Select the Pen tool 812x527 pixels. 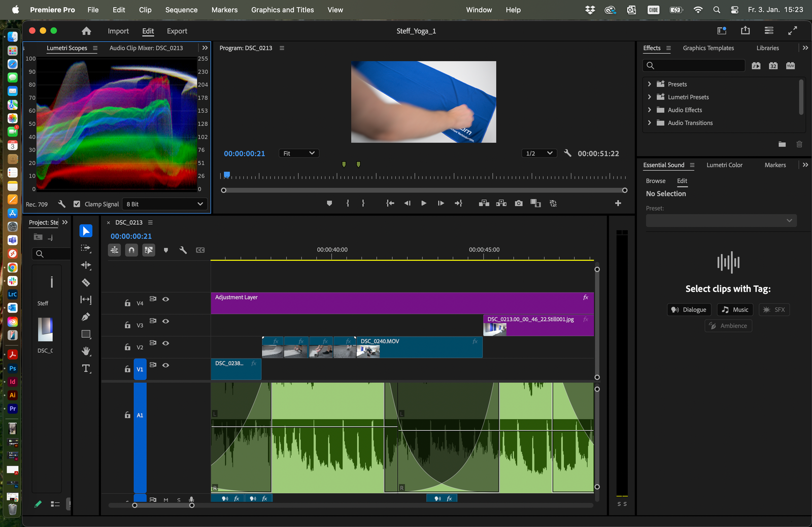86,317
